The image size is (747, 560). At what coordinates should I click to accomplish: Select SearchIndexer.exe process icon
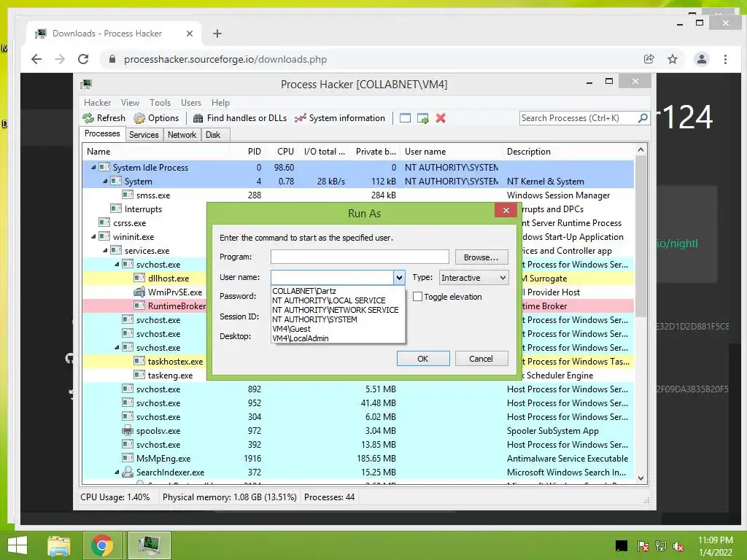coord(127,472)
